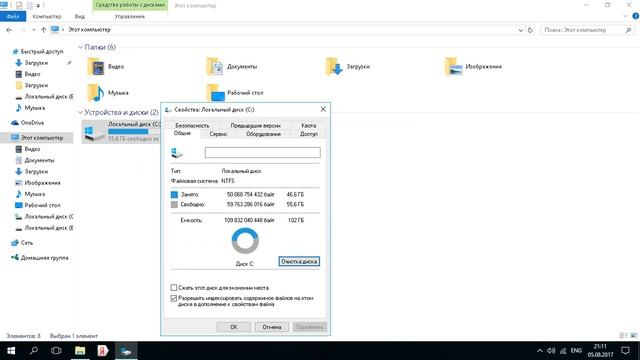Click OK in properties dialog
The image size is (640, 360).
(233, 327)
